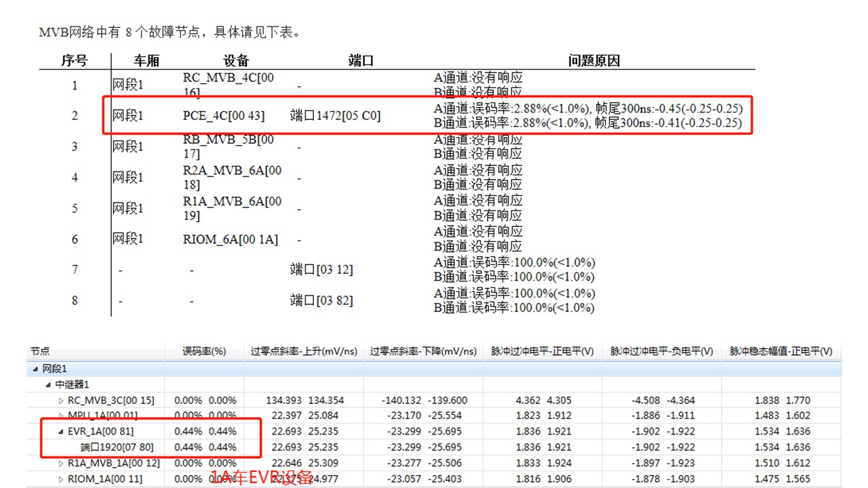The width and height of the screenshot is (868, 488).
Task: Click port cell 端口[03 12]
Action: (322, 270)
